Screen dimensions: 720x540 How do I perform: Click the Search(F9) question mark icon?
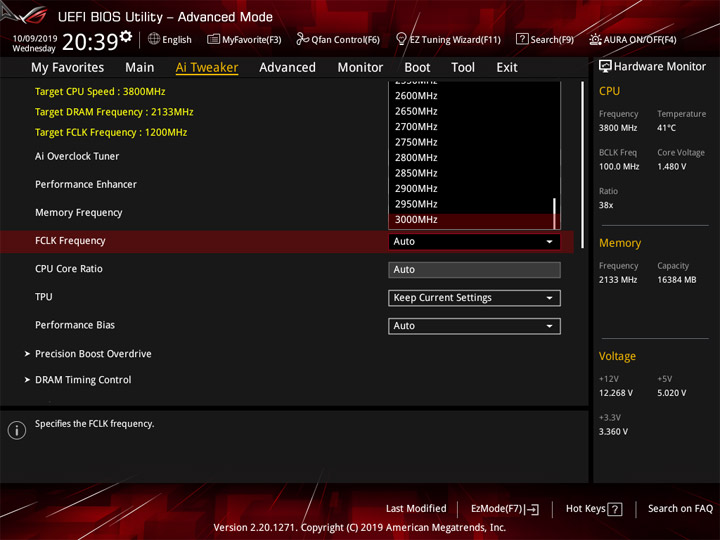click(522, 39)
